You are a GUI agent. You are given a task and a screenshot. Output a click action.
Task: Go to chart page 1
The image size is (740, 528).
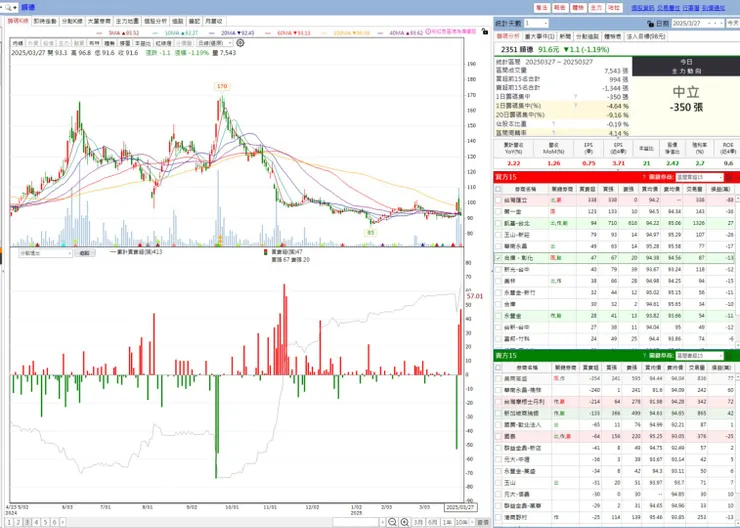9,522
